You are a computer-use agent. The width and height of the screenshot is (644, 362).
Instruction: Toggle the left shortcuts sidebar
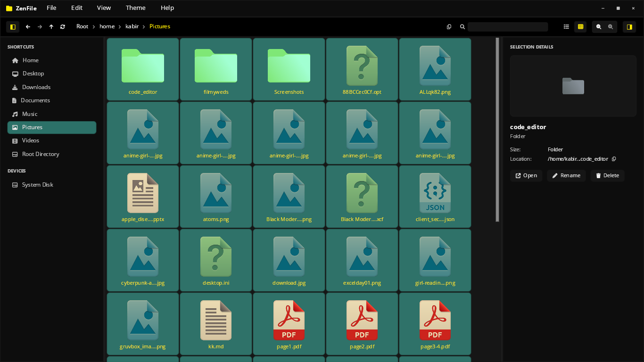tap(13, 27)
